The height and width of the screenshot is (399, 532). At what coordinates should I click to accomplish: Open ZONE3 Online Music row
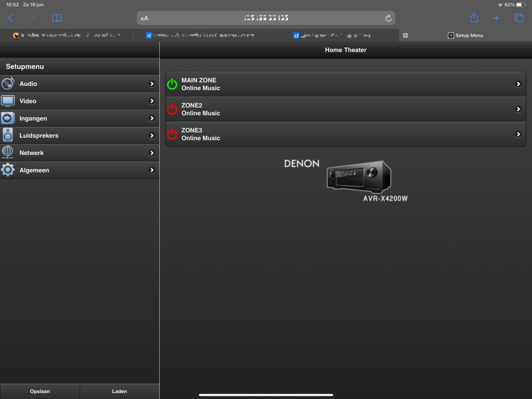click(x=345, y=134)
